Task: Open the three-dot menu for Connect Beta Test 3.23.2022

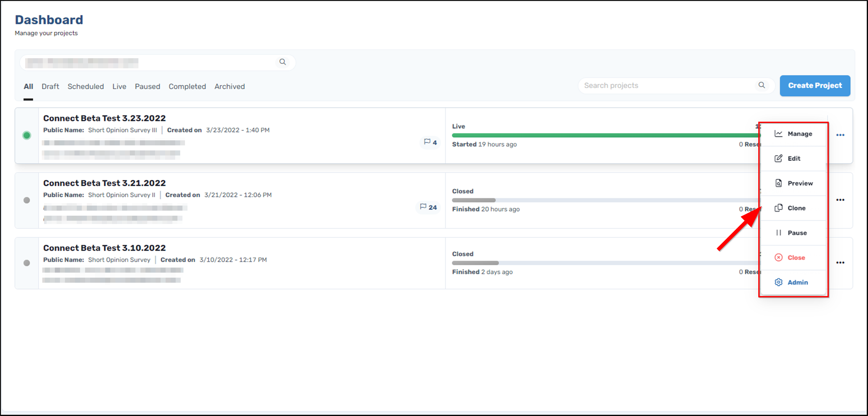Action: 840,135
